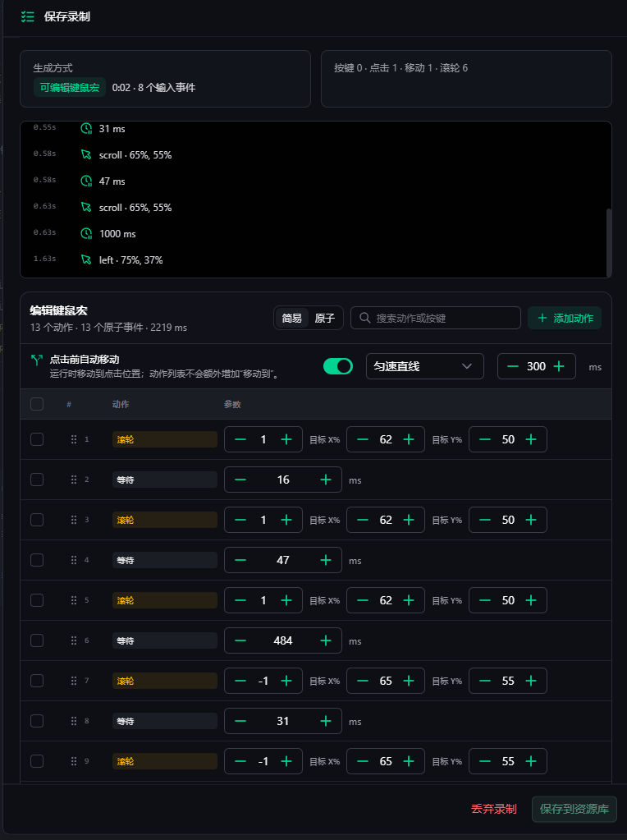The width and height of the screenshot is (627, 840).
Task: Open the 滚轮 action type selector in row 3
Action: (164, 520)
